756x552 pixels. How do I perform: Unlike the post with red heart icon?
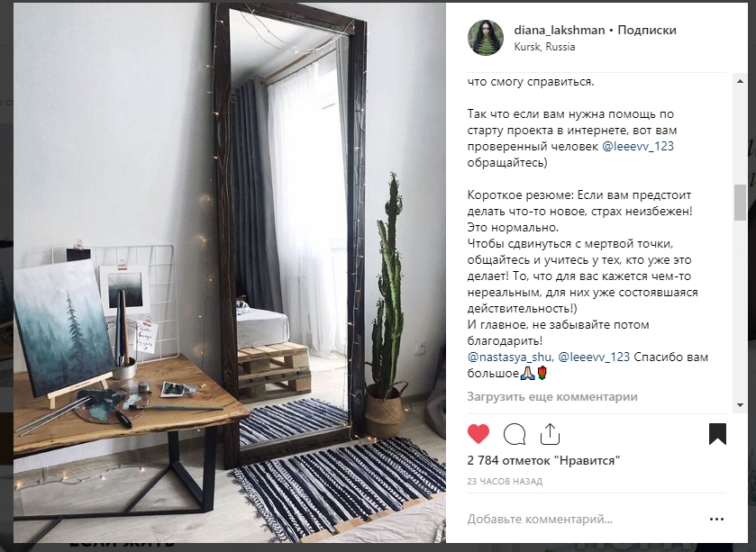tap(478, 434)
